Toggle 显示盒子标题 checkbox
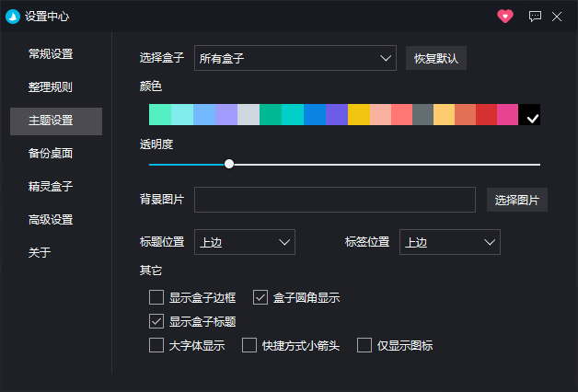The width and height of the screenshot is (578, 392). point(156,321)
